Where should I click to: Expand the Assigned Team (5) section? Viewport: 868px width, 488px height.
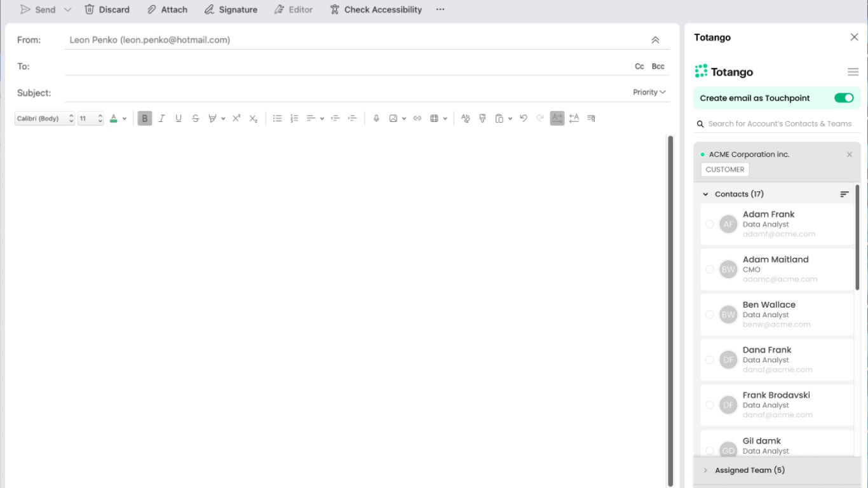[705, 470]
